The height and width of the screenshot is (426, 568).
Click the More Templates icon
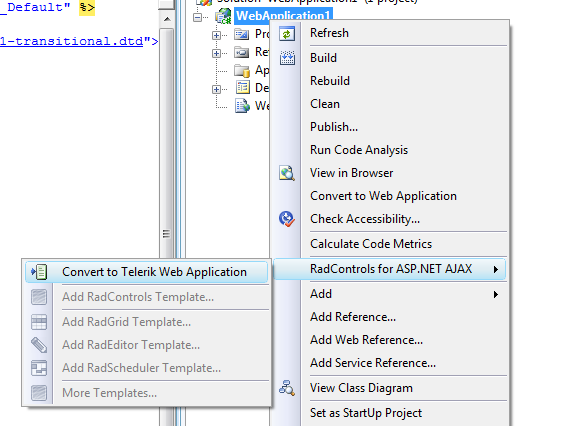coord(39,393)
